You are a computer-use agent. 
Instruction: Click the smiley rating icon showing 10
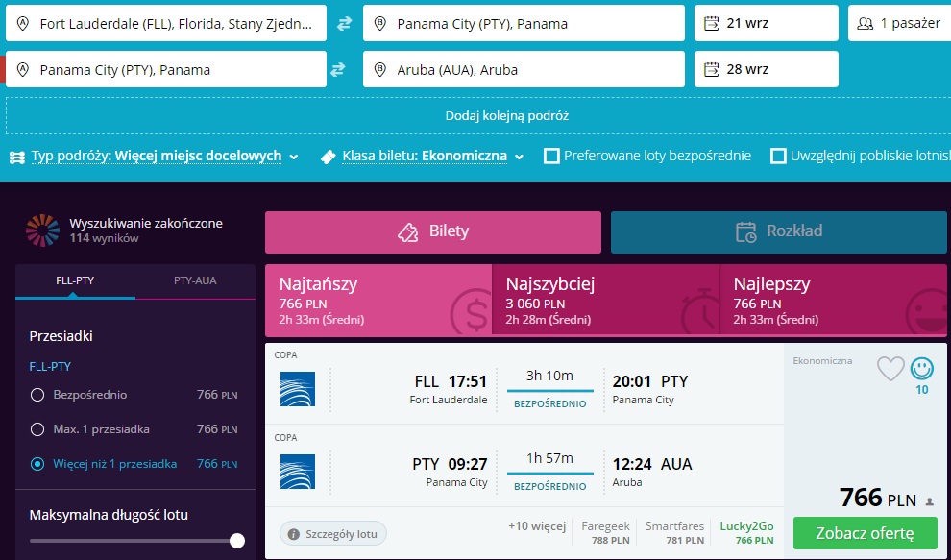click(921, 368)
